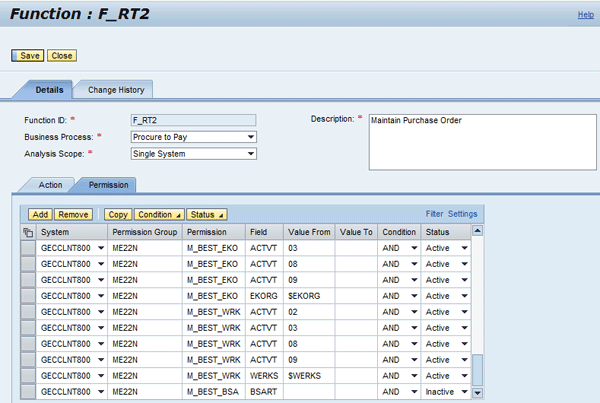Image resolution: width=600 pixels, height=403 pixels.
Task: Click into the Description text area
Action: (x=475, y=142)
